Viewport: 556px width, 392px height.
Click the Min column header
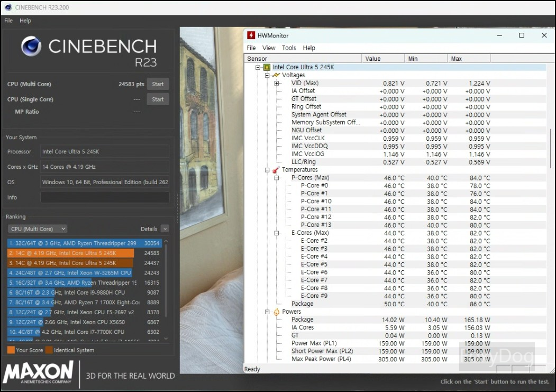point(426,59)
